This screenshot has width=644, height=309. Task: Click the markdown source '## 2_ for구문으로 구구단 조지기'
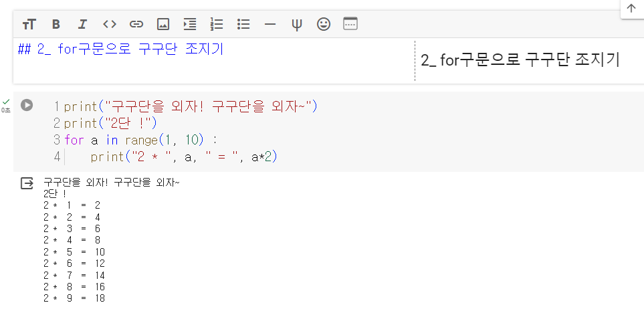pos(121,49)
